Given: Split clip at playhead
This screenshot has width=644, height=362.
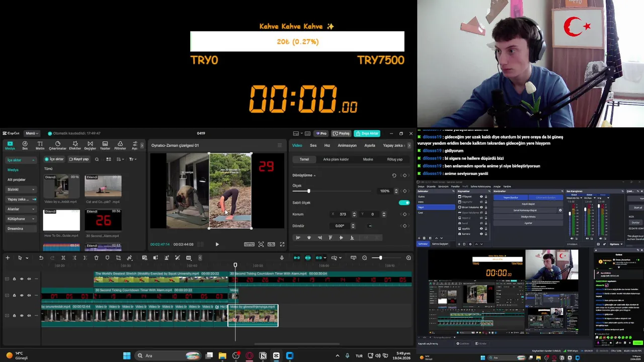Looking at the screenshot, I should 63,258.
